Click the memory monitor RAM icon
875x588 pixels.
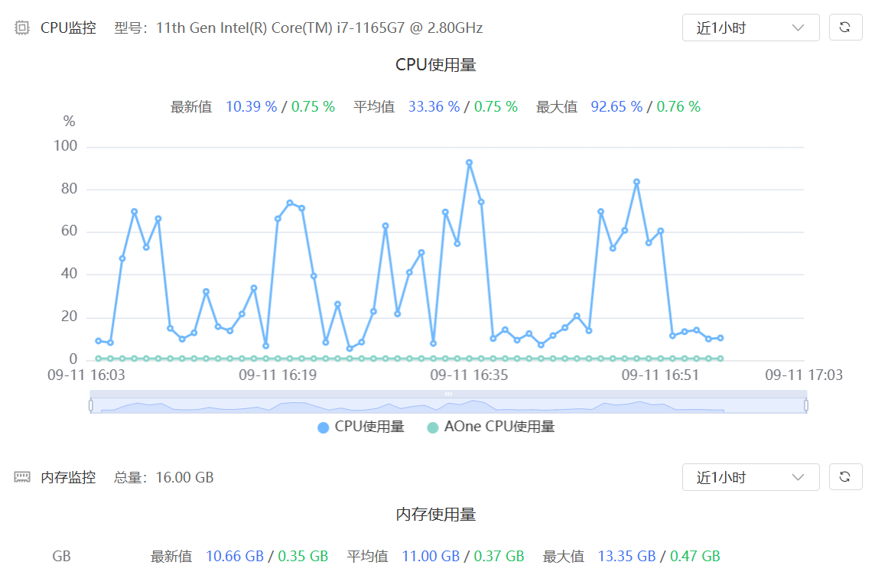coord(21,477)
